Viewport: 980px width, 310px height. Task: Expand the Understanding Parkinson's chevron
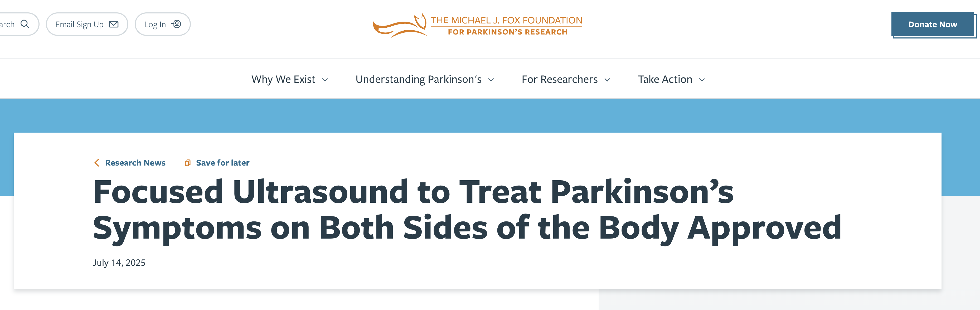click(491, 80)
